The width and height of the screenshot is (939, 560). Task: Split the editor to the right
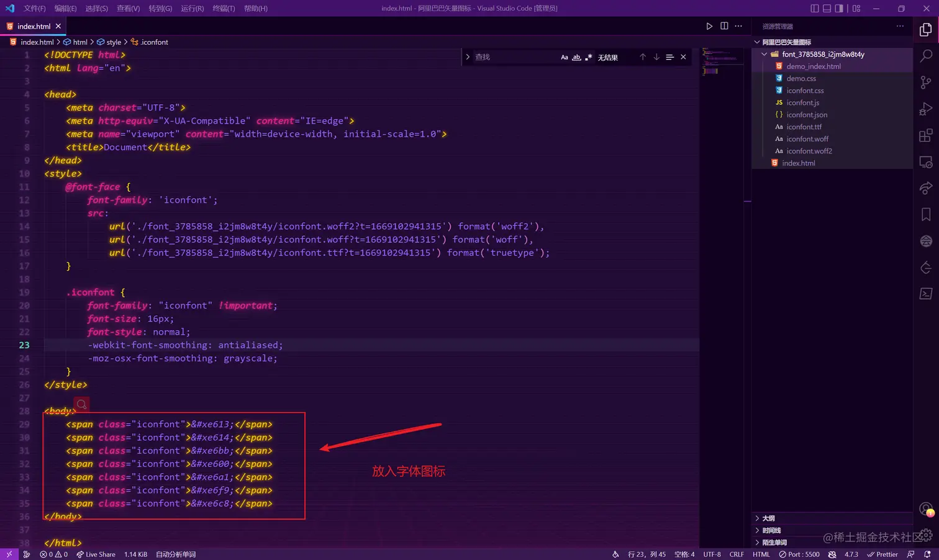(x=724, y=26)
